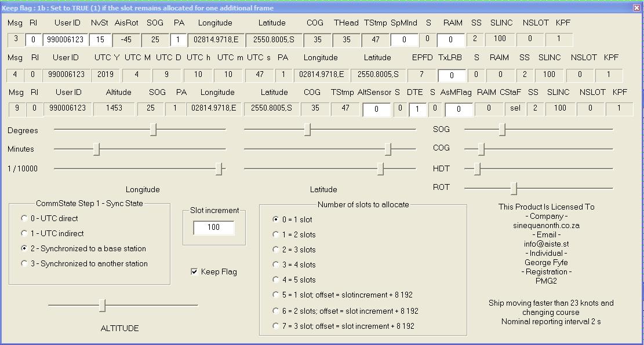This screenshot has width=644, height=345.
Task: Click the COG slider thumb
Action: coord(481,149)
